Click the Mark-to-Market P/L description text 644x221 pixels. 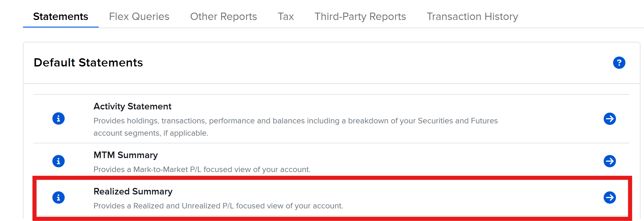pos(202,170)
